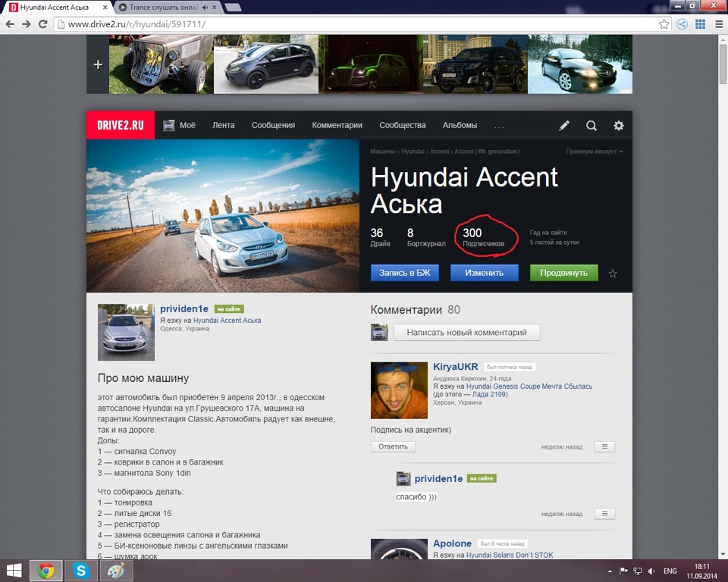This screenshot has width=728, height=582.
Task: Open the rat rod car thumbnail
Action: [x=161, y=64]
